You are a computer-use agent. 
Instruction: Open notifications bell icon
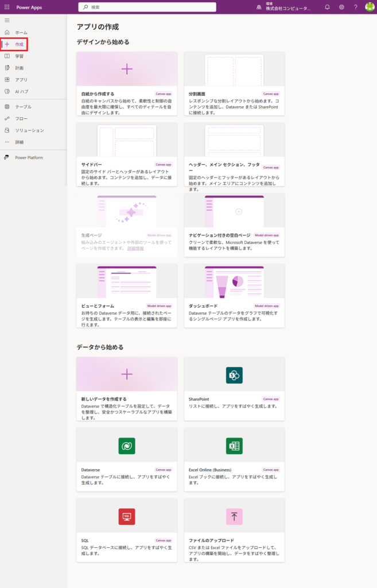coord(327,7)
